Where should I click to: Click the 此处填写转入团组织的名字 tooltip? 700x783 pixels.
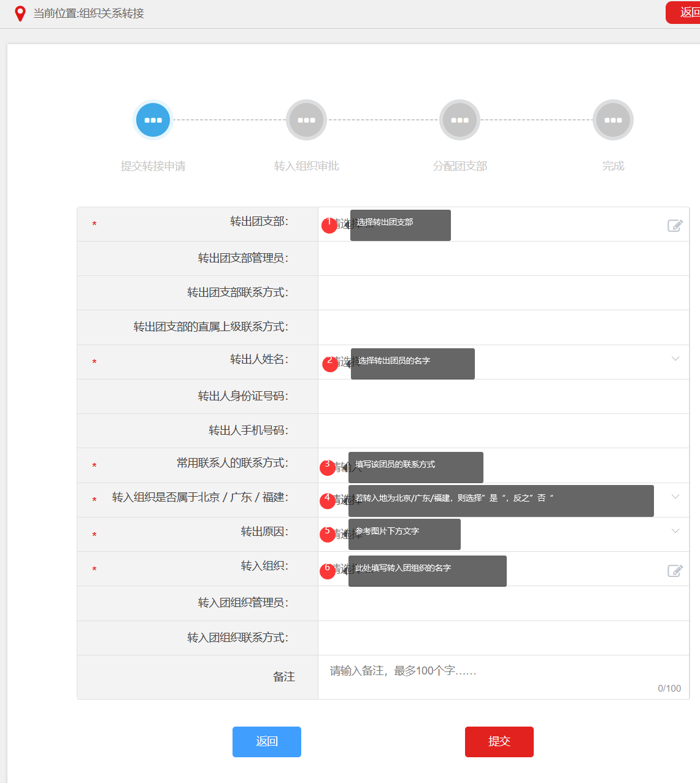pos(427,571)
